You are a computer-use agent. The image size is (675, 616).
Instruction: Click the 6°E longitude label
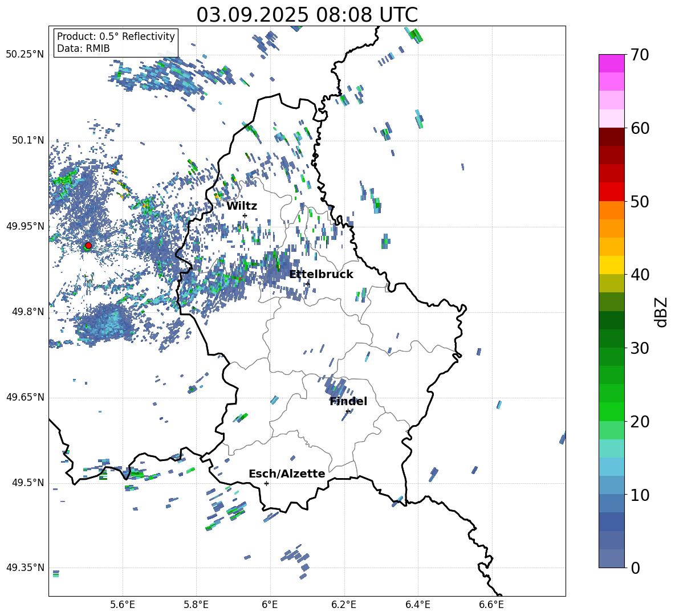[x=270, y=605]
